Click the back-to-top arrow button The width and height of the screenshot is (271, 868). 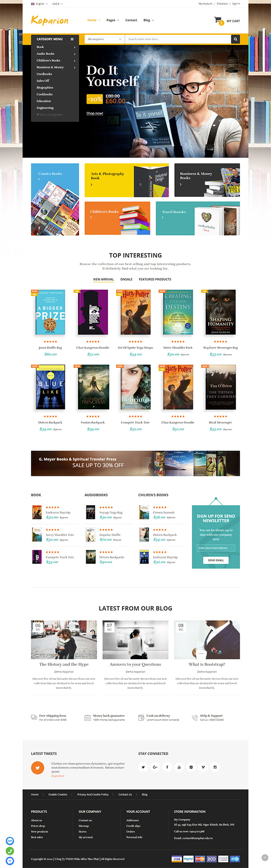[265, 858]
